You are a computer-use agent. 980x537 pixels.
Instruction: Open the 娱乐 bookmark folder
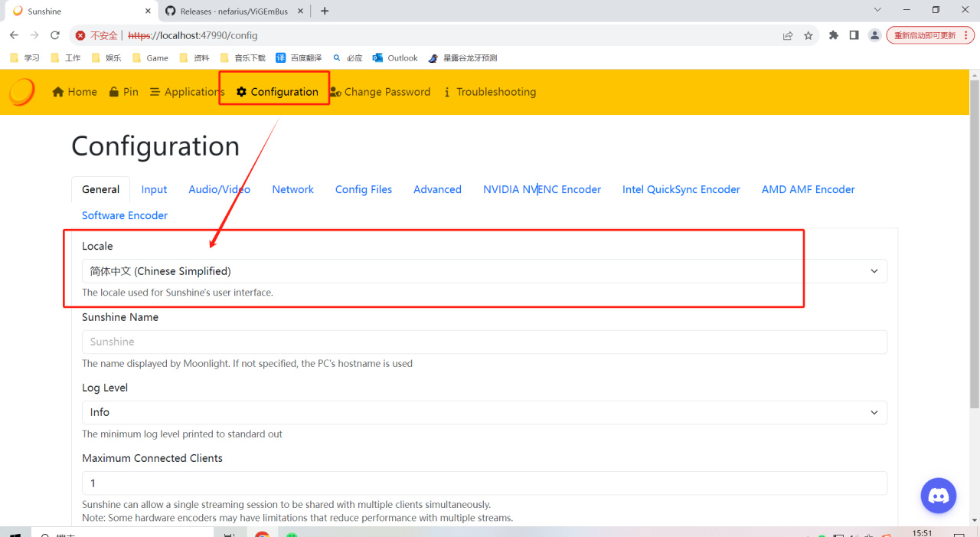[x=106, y=57]
